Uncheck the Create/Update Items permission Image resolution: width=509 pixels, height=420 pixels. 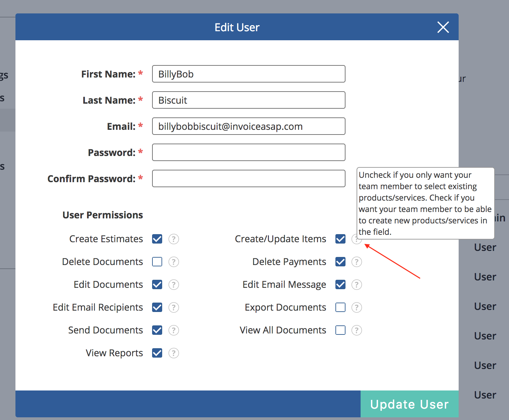pos(340,239)
